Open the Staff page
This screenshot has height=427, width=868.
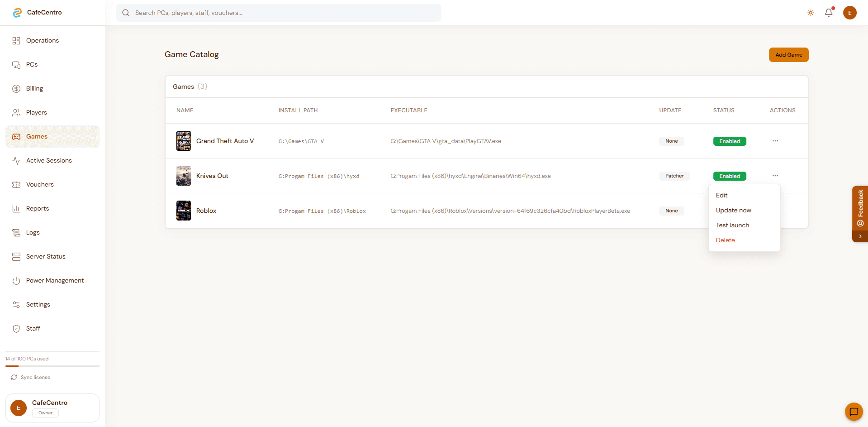[x=52, y=329]
